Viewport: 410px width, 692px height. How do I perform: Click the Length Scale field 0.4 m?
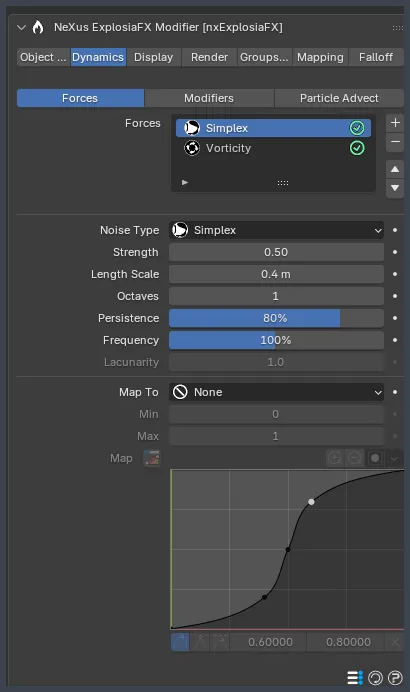[276, 275]
